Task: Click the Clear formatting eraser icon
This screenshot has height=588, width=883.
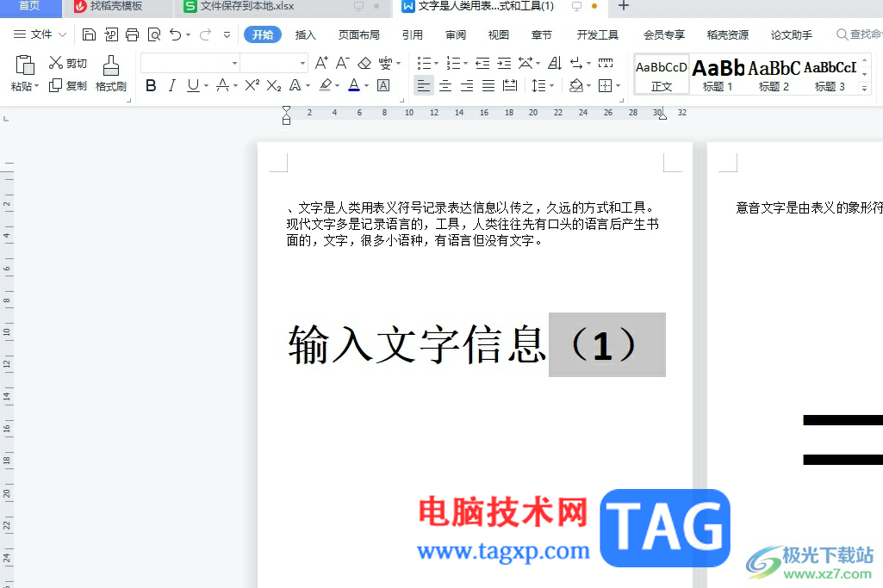Action: coord(364,63)
